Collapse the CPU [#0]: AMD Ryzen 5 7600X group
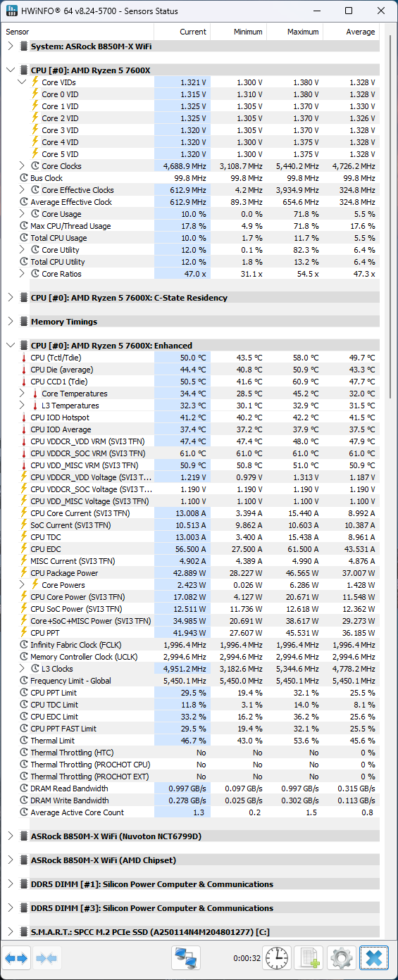 click(x=10, y=70)
